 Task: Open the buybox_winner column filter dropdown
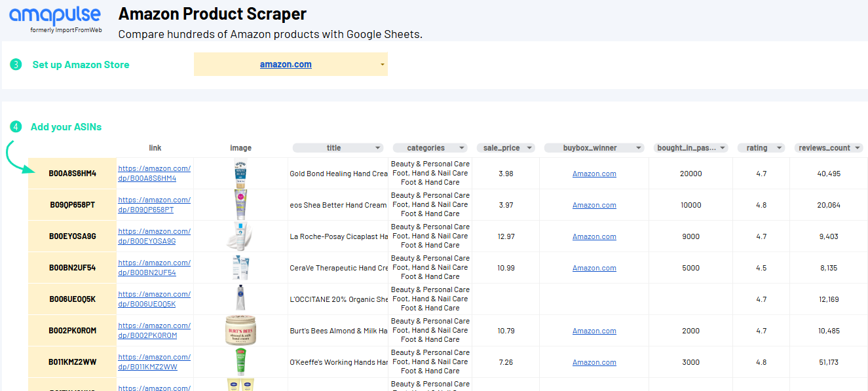point(637,148)
